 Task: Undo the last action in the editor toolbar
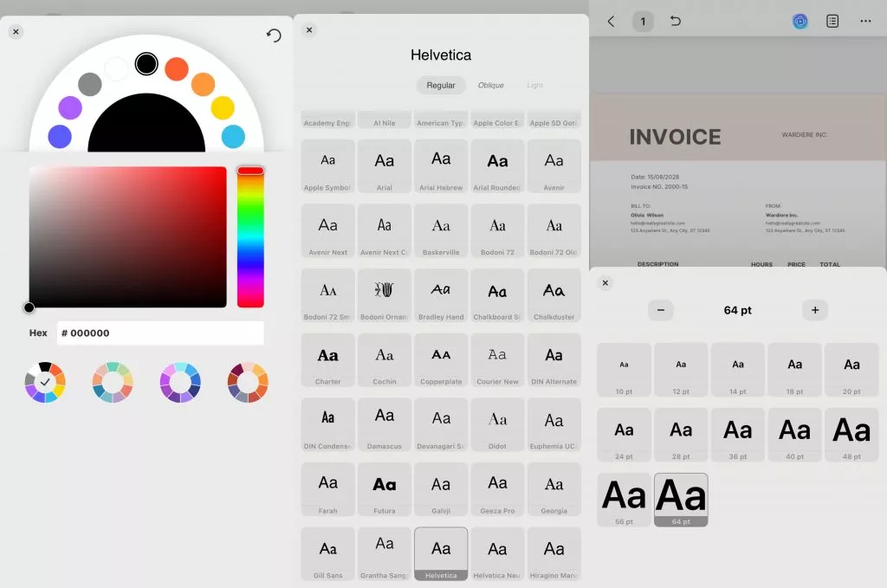(676, 21)
